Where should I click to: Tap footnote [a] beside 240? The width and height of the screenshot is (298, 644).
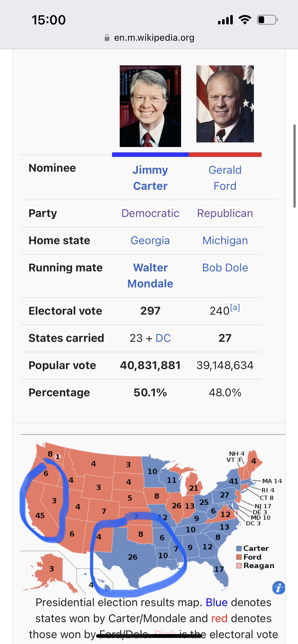235,308
